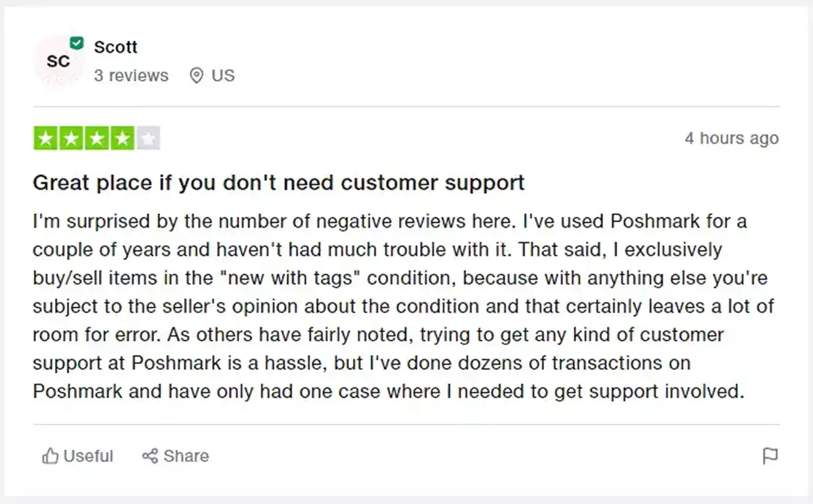Viewport: 813px width, 504px height.
Task: Click the review title about customer support
Action: click(278, 182)
